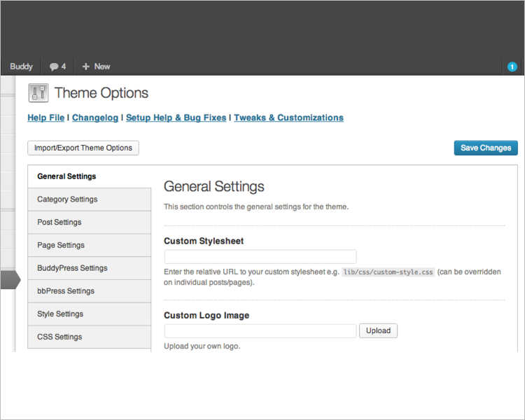Focus the Custom Stylesheet input field

[x=260, y=257]
